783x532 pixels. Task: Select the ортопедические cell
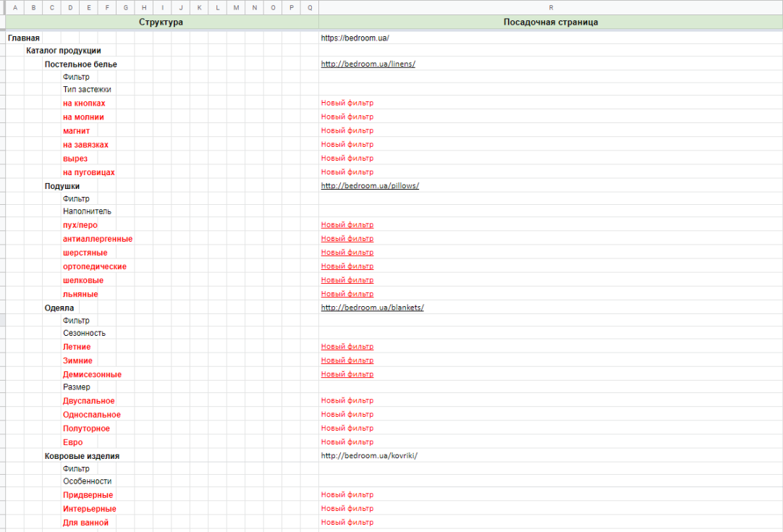coord(95,267)
